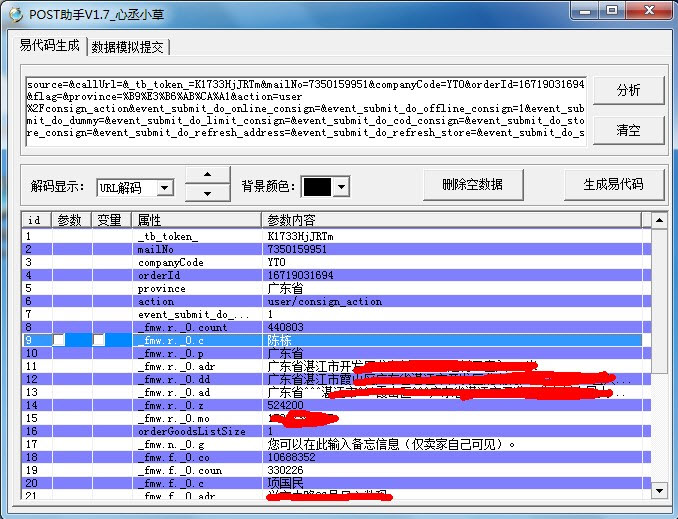The image size is (678, 519).
Task: Click the 清空 button
Action: click(x=628, y=130)
